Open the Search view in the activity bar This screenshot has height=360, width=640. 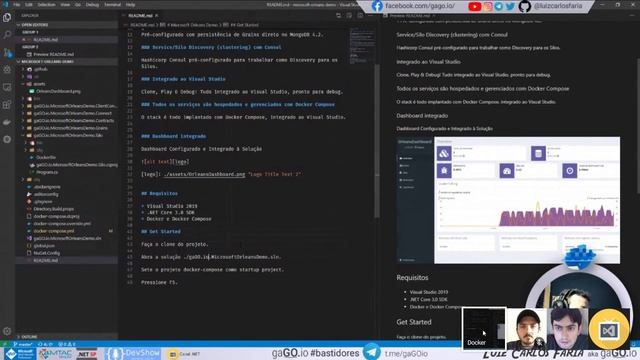[x=7, y=35]
